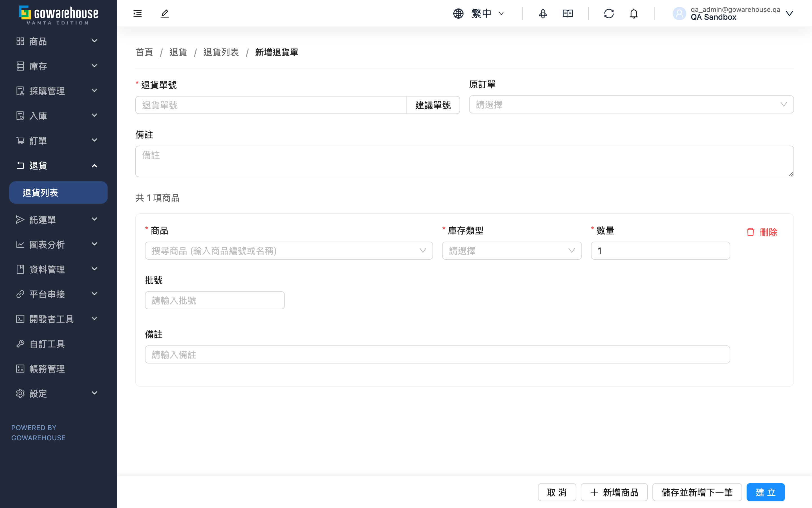Go to 退貨列表 breadcrumb link
This screenshot has height=508, width=812.
pyautogui.click(x=221, y=52)
